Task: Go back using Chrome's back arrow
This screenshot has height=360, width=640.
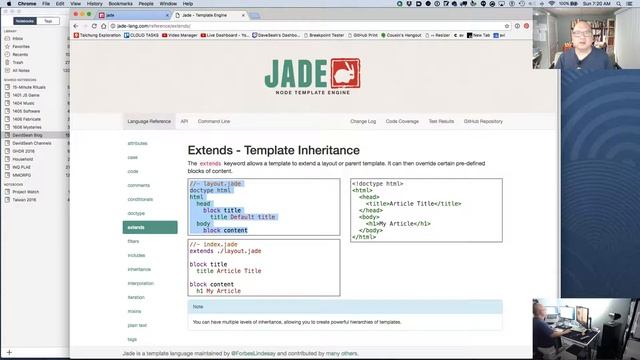Action: 76,26
